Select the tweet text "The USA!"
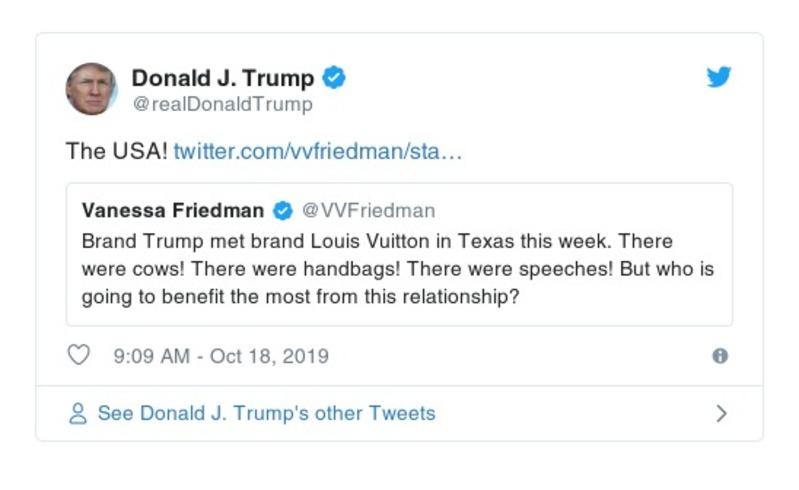 [x=116, y=151]
